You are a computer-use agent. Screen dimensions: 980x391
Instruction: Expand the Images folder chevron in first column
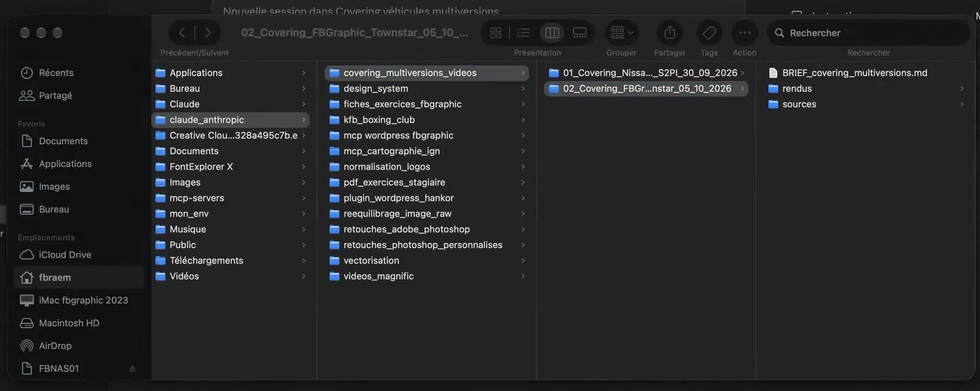(x=303, y=182)
